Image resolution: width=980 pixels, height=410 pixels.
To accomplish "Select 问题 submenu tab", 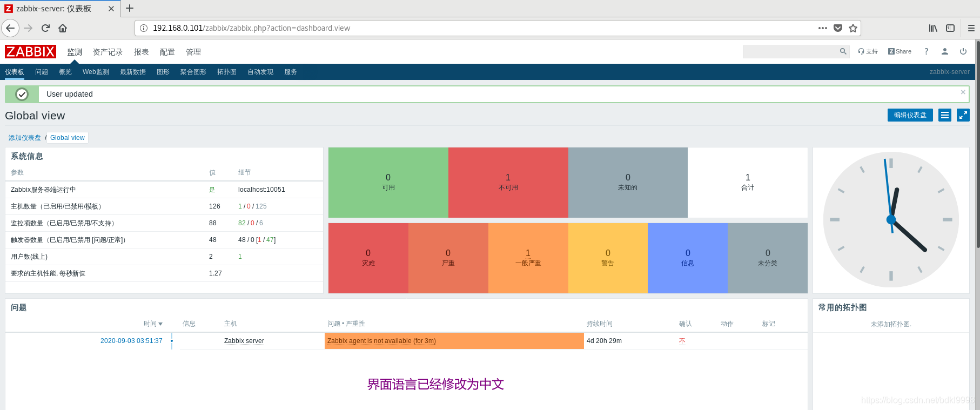I will (x=42, y=72).
